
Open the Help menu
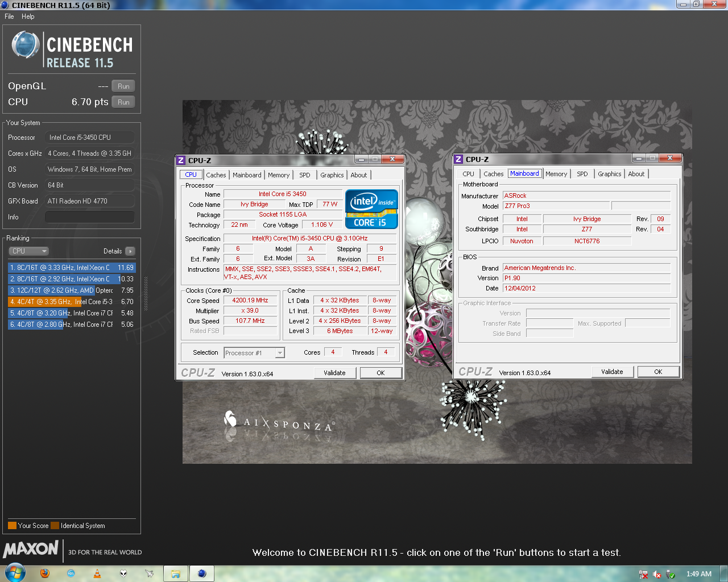point(28,16)
